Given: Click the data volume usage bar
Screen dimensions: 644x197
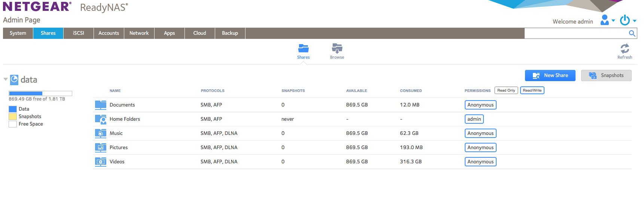Looking at the screenshot, I should point(40,93).
